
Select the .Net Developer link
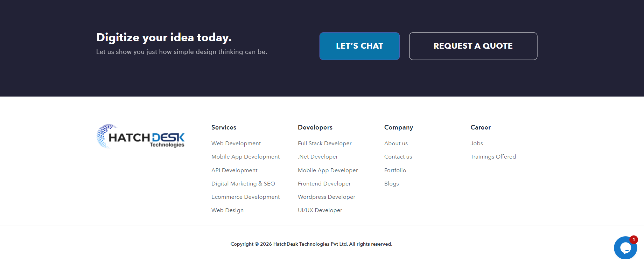click(x=318, y=157)
